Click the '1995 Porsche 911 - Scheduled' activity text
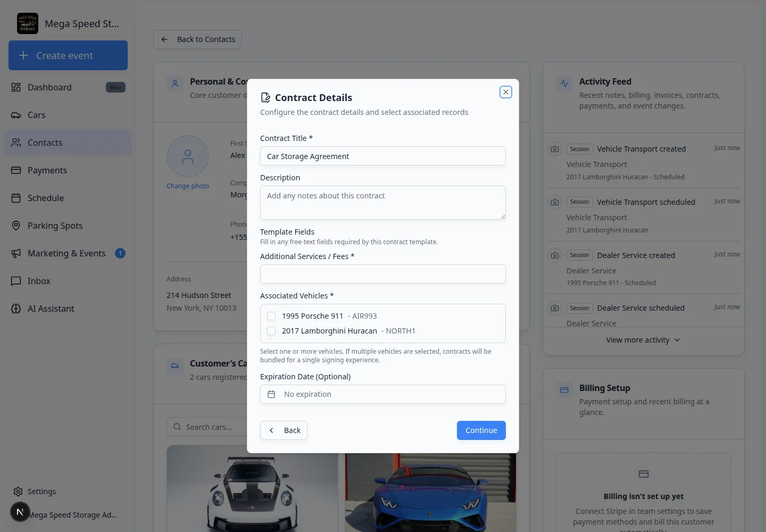This screenshot has height=532, width=766. click(x=611, y=282)
